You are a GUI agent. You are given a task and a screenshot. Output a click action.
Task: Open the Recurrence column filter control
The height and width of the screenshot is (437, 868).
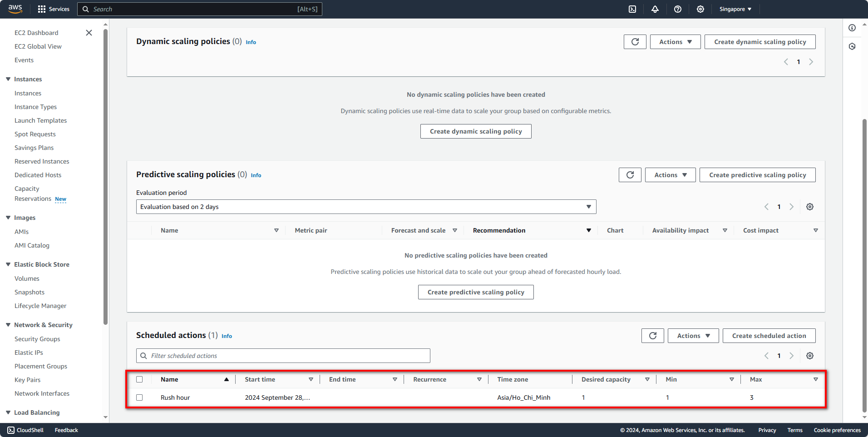(479, 379)
